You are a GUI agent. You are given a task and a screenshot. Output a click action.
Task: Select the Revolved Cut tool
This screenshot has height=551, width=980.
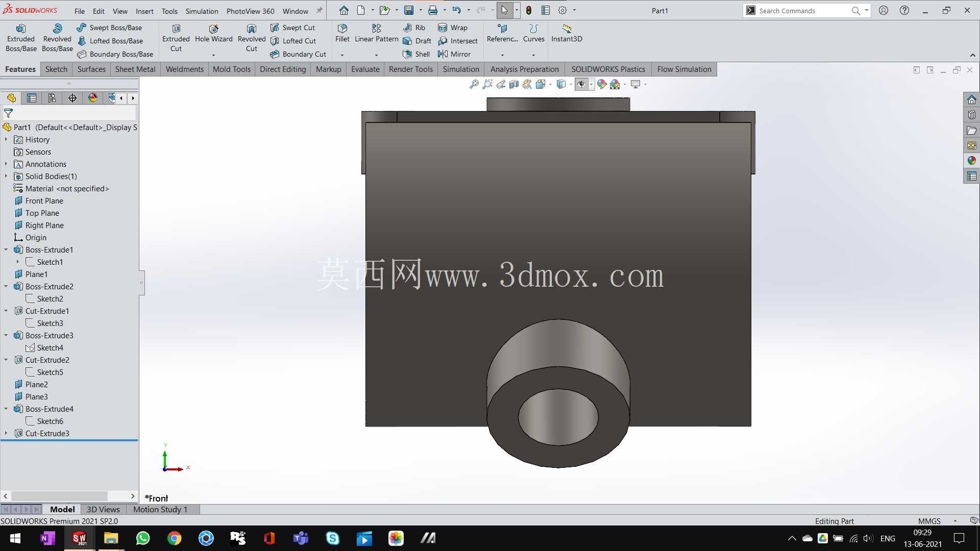pyautogui.click(x=252, y=38)
